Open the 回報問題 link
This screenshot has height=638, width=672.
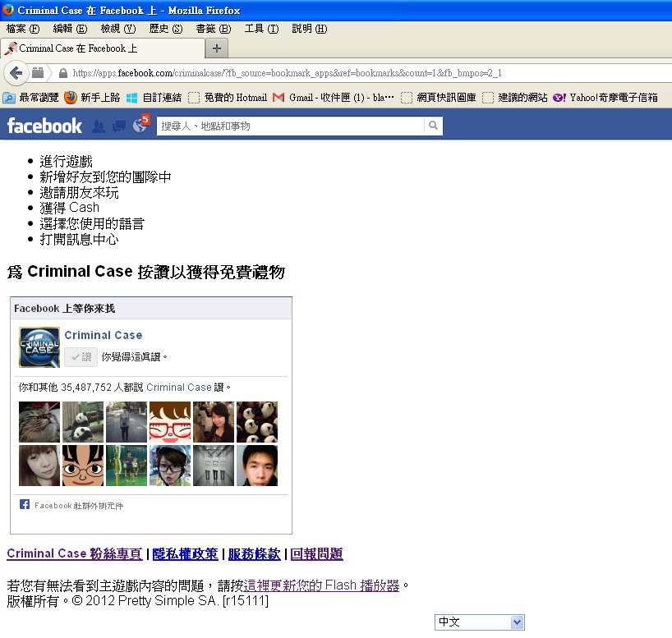pyautogui.click(x=317, y=553)
